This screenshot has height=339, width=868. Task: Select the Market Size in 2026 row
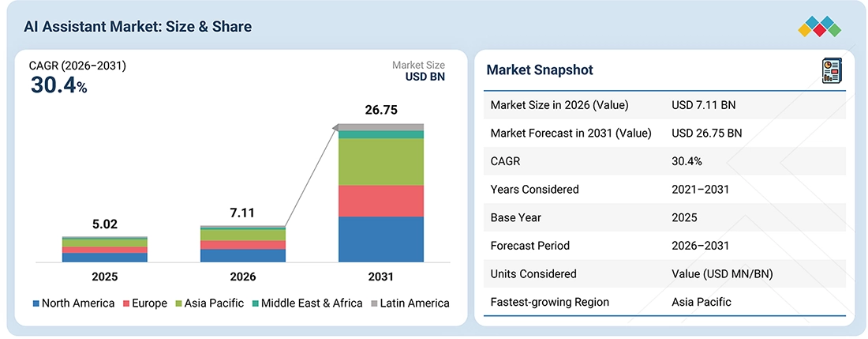pyautogui.click(x=664, y=104)
